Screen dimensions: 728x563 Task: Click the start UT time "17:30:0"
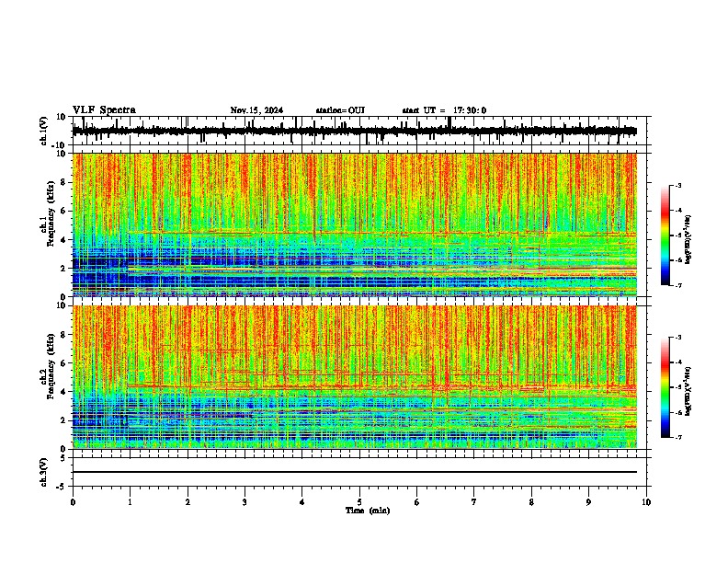tap(470, 110)
